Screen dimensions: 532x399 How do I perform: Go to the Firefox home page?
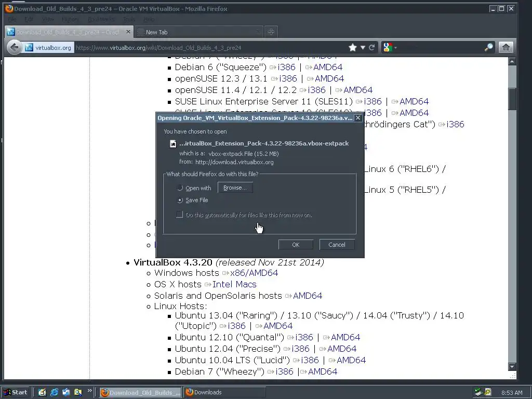coord(506,47)
